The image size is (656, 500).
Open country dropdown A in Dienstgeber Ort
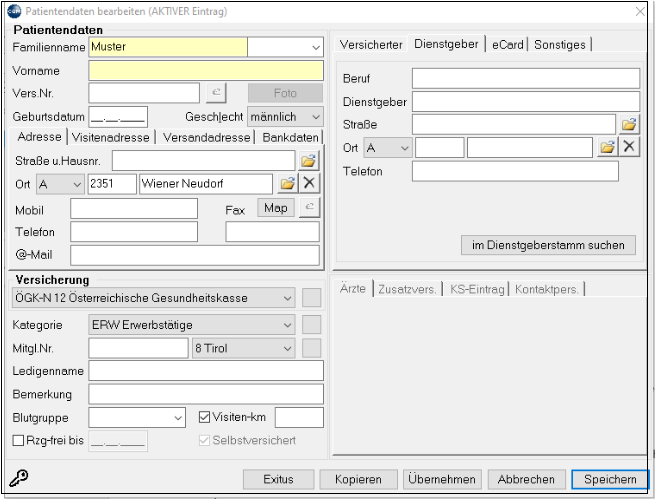tap(388, 148)
